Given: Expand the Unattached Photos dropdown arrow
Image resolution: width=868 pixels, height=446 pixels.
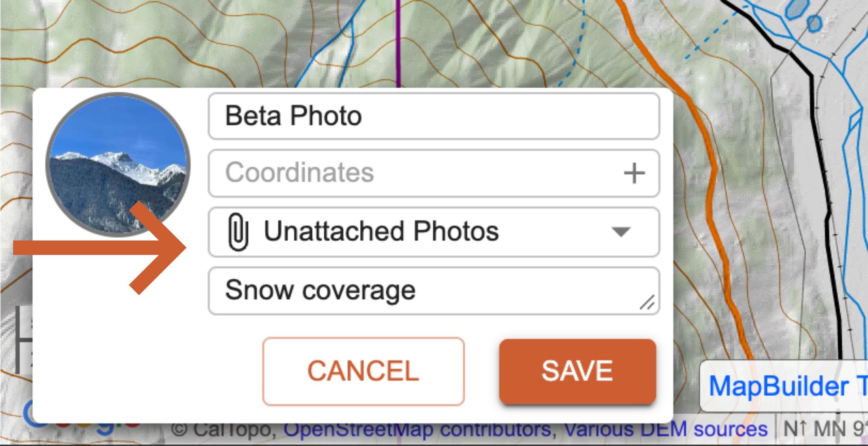Looking at the screenshot, I should (x=620, y=232).
